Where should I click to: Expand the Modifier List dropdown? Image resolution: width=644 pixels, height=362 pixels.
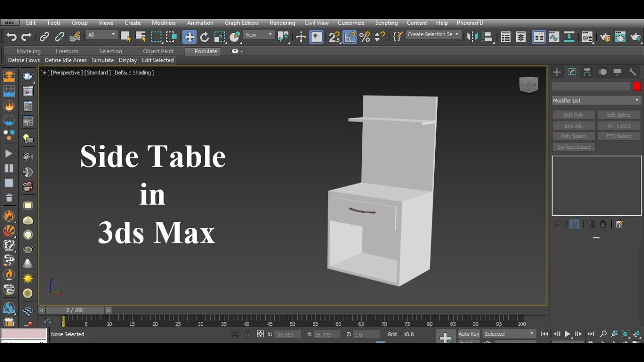(x=597, y=101)
